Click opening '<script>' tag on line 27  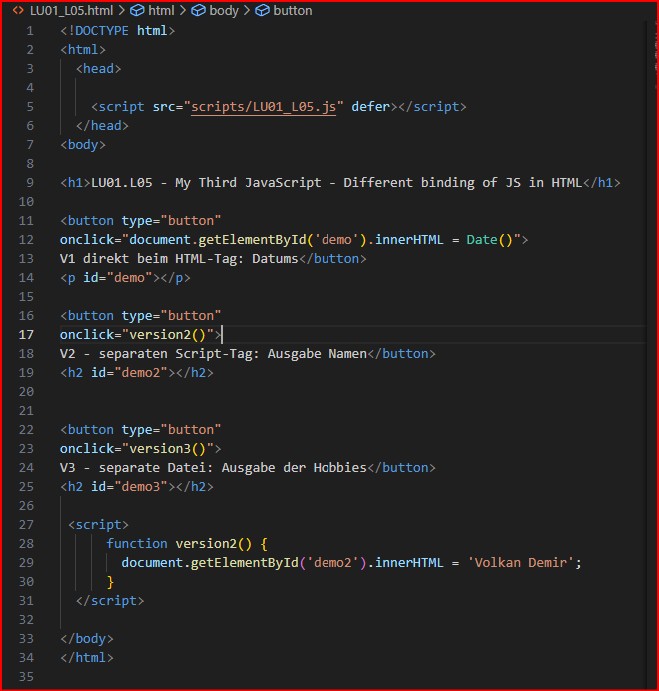(x=98, y=524)
